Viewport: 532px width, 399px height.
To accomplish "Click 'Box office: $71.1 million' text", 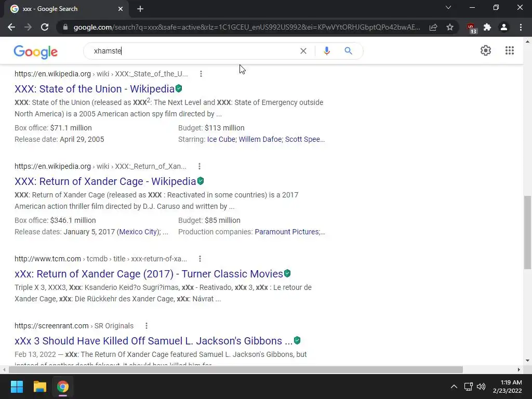I will point(54,128).
